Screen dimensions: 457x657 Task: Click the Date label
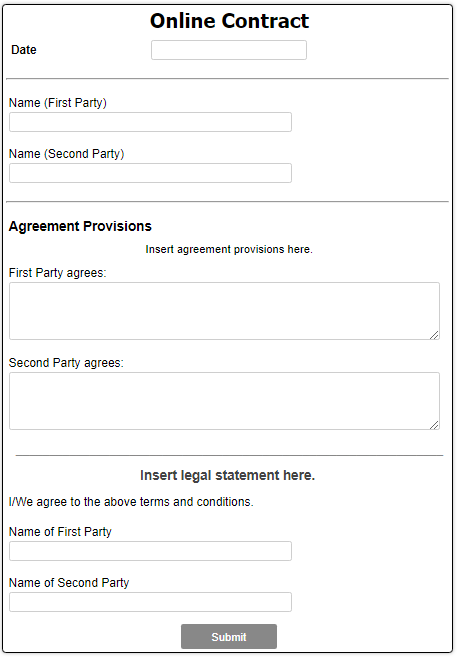(x=24, y=50)
